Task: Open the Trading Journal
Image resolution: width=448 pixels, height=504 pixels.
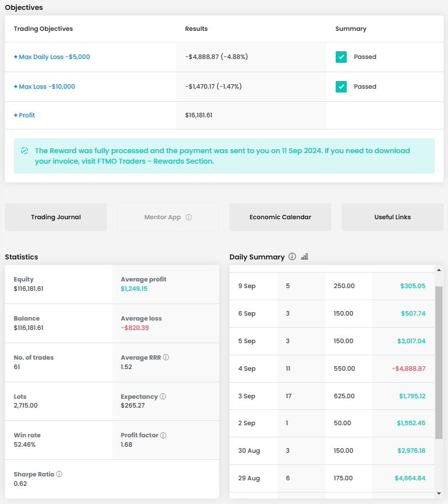Action: pos(56,217)
